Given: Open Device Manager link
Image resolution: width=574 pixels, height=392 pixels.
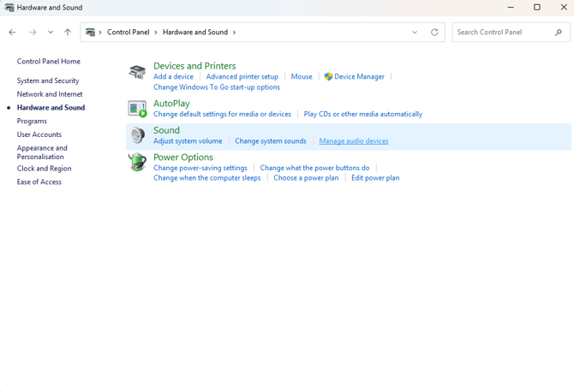Looking at the screenshot, I should click(x=360, y=76).
